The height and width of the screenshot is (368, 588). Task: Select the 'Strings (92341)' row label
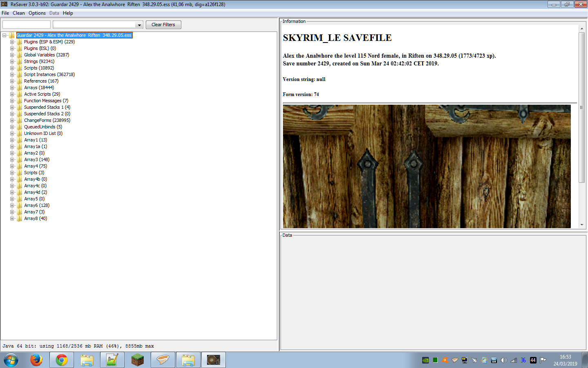[x=39, y=61]
